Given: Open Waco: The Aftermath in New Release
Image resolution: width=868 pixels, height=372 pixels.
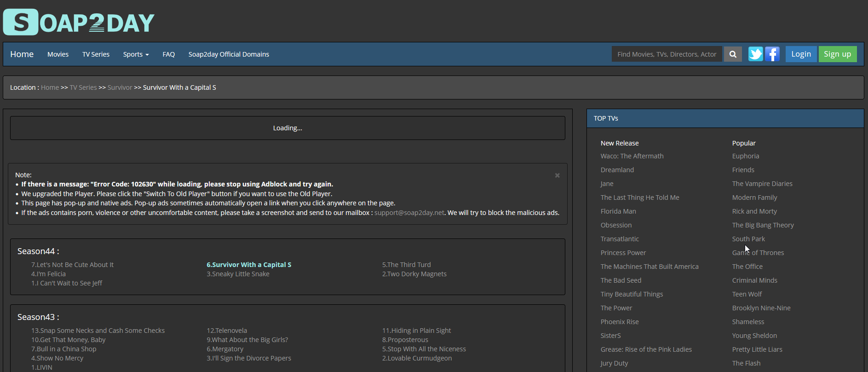Looking at the screenshot, I should click(632, 156).
